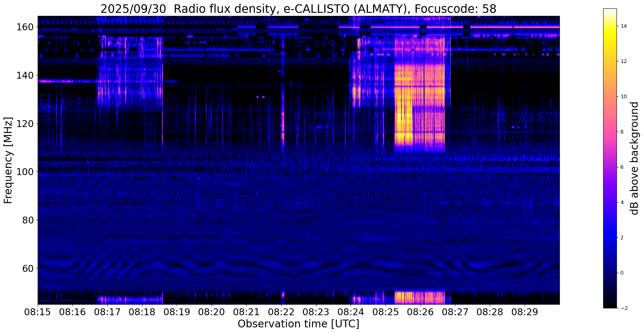Click the colorbar tick label 10
This screenshot has width=644, height=333.
point(624,97)
